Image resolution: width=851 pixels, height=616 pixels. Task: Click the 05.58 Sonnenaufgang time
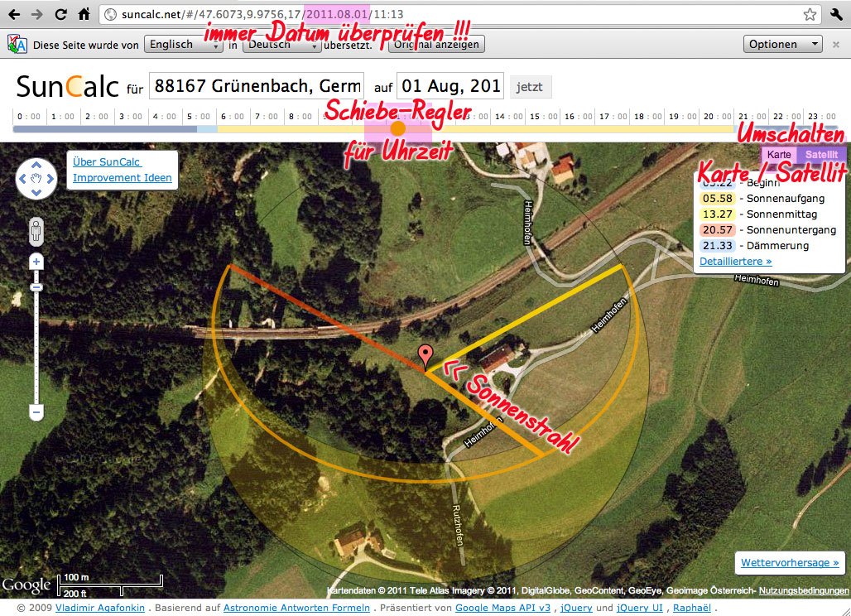coord(718,199)
